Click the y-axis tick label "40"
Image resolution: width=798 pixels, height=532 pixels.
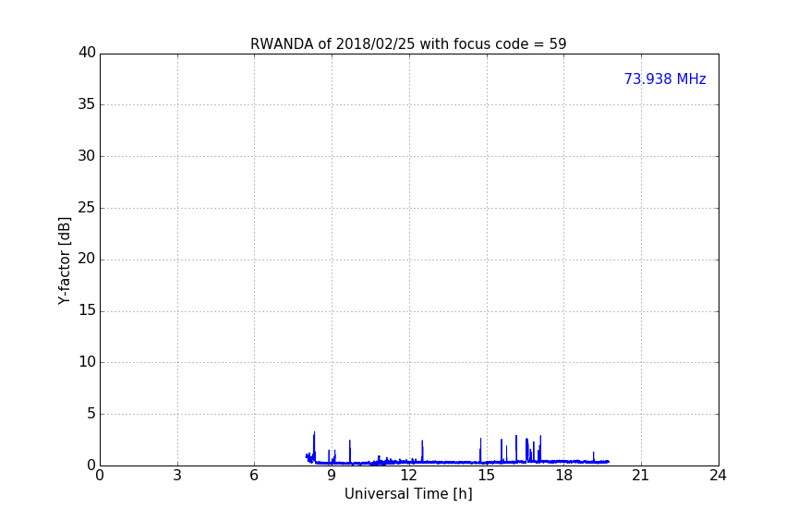pos(87,53)
